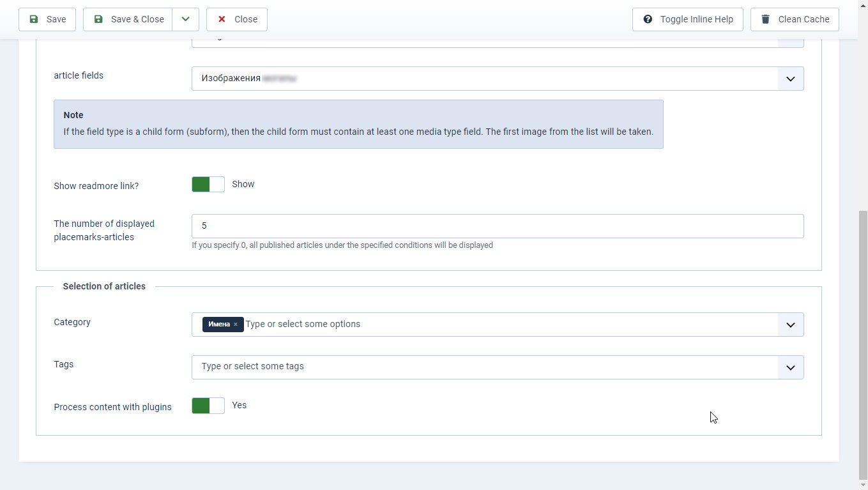Click the number of displayed placemarks field
Screen dimensions: 868x490
pyautogui.click(x=498, y=226)
